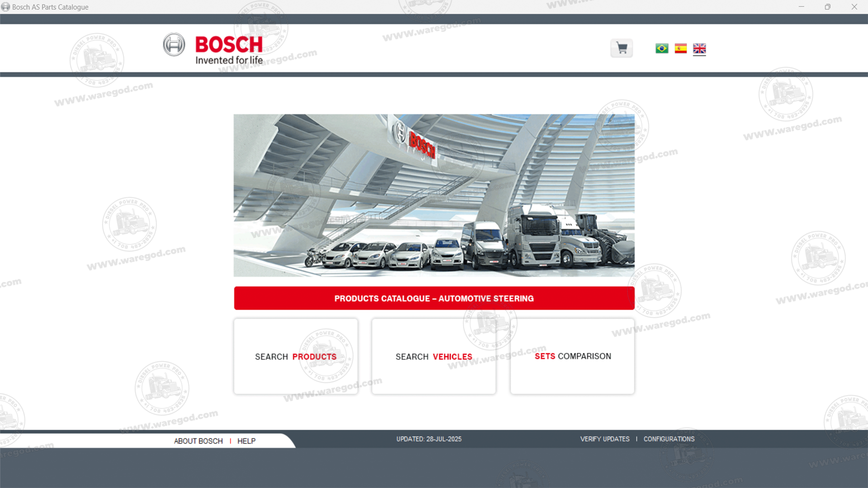Click the Invented for life tagline
868x488 pixels.
point(229,60)
